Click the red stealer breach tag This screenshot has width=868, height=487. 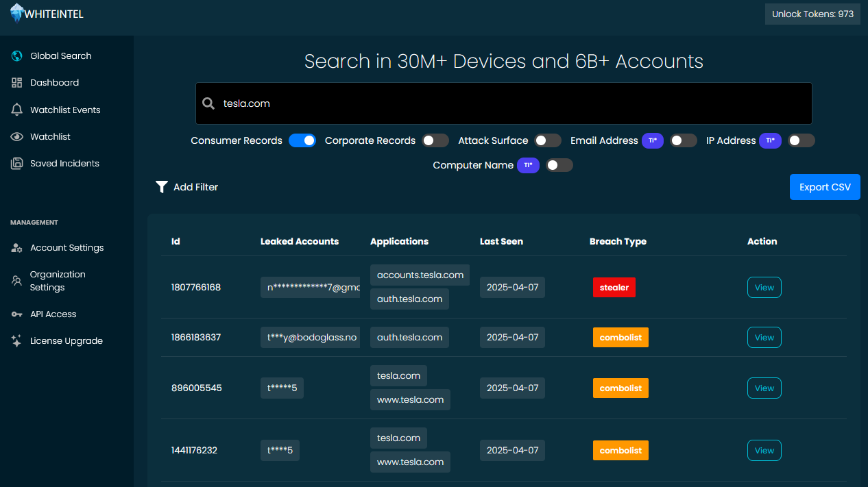click(614, 288)
